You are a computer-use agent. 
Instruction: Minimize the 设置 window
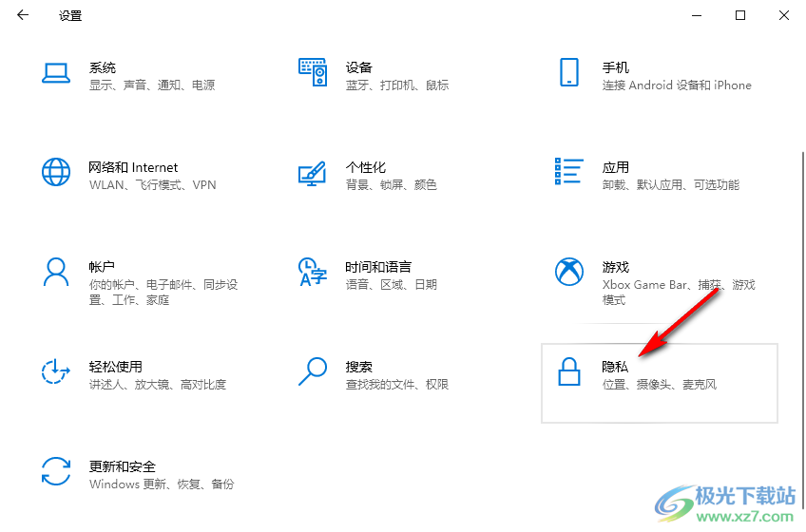pyautogui.click(x=697, y=15)
